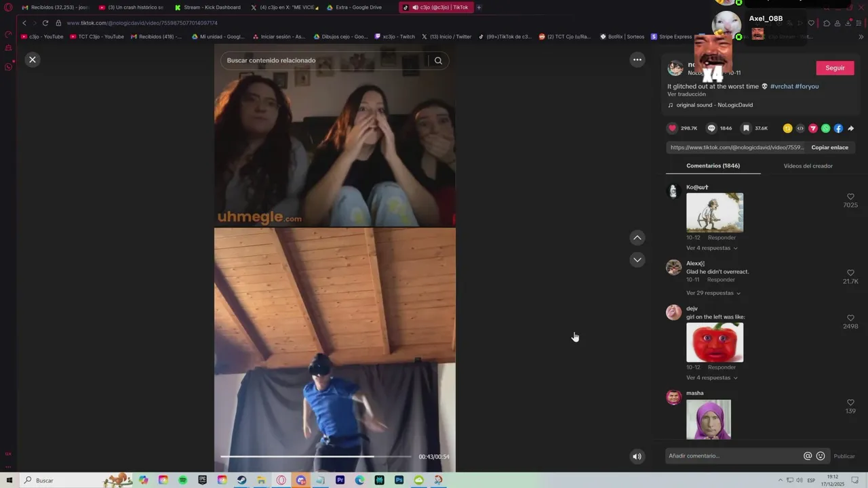
Task: Click Ver traducción link
Action: tap(686, 94)
